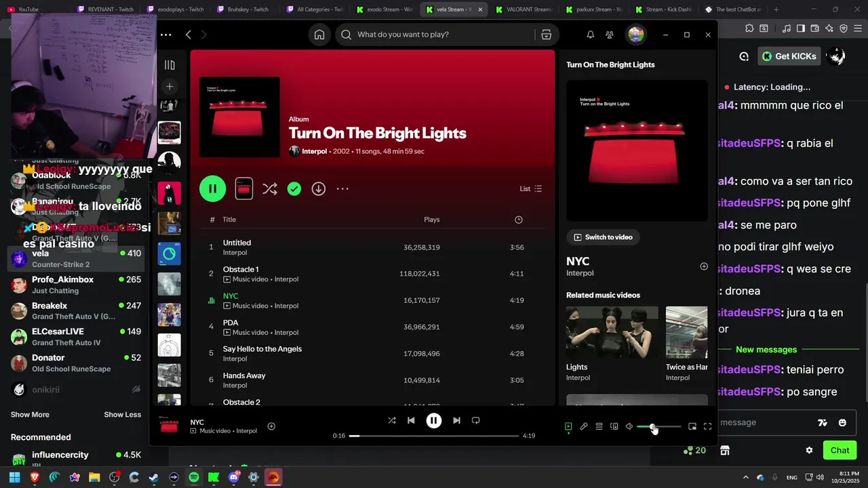Open Friend Activity icon in Spotify header
This screenshot has width=868, height=488.
click(x=610, y=35)
